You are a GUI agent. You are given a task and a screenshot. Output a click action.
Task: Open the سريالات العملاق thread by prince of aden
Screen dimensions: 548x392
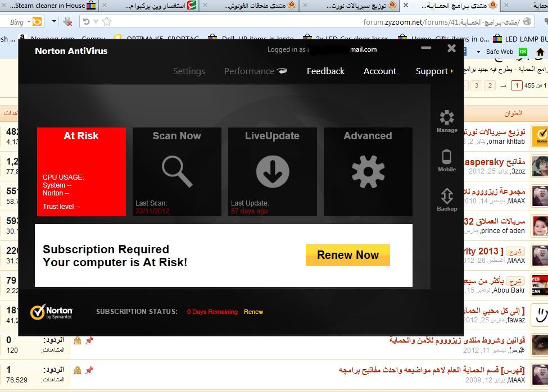coord(495,221)
